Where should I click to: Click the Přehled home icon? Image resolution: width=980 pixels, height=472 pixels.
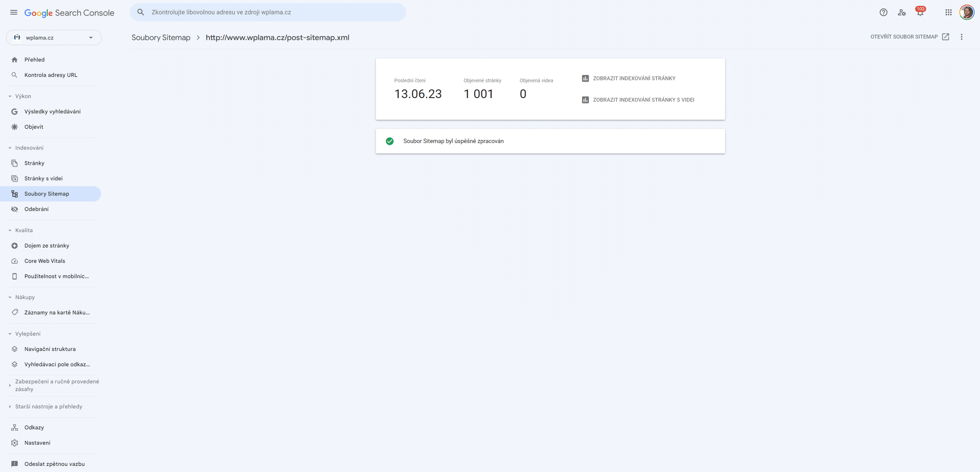click(15, 60)
